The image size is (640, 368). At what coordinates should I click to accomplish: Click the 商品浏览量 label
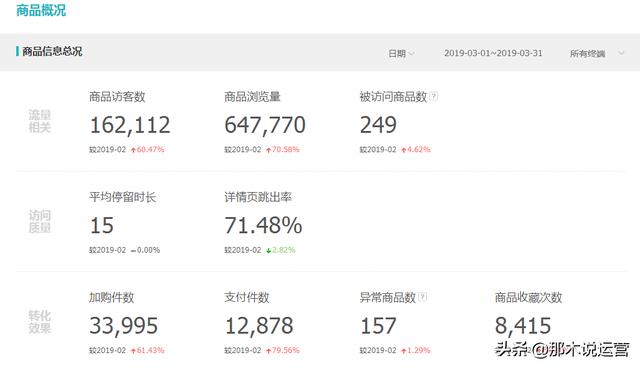coord(252,97)
